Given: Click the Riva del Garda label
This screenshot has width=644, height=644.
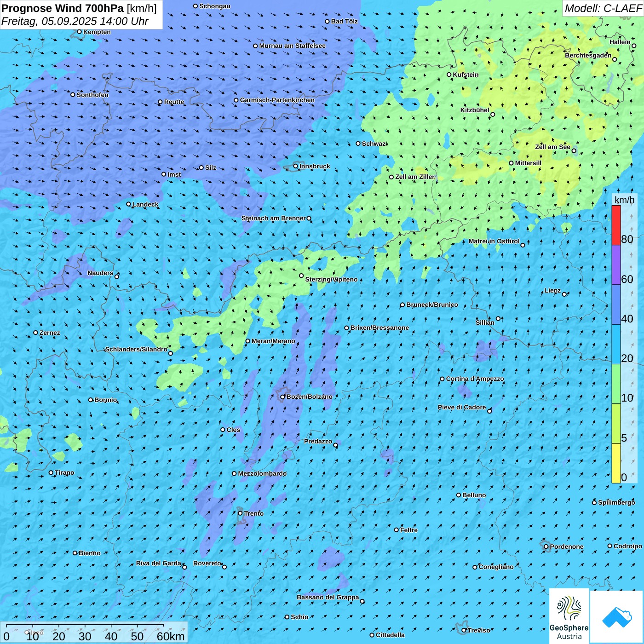Looking at the screenshot, I should click(x=159, y=563).
